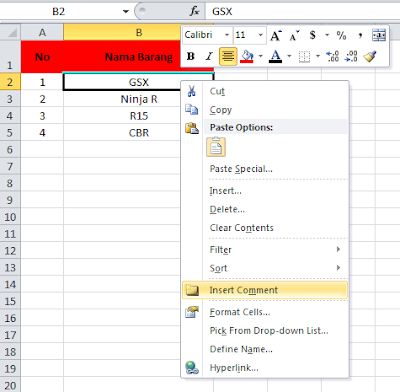Viewport: 400px width, 392px height.
Task: Select Hyperlink... in context menu
Action: [x=265, y=368]
